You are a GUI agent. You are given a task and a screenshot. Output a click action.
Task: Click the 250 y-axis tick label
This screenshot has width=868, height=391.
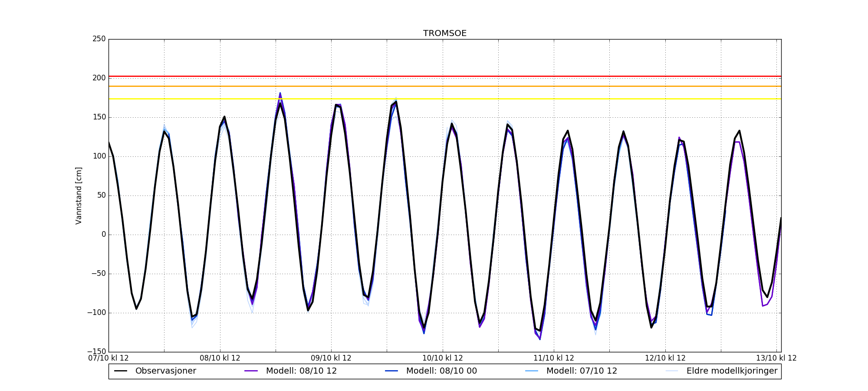pyautogui.click(x=99, y=39)
